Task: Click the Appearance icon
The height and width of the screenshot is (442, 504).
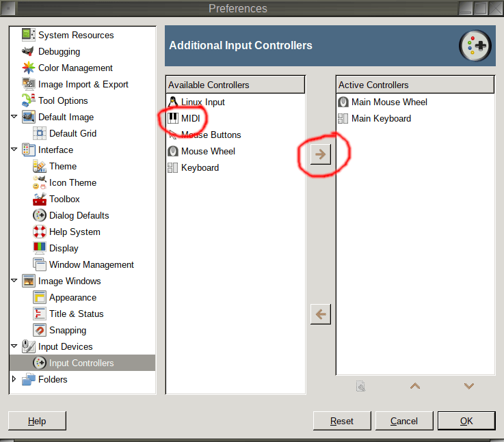Action: pos(39,297)
